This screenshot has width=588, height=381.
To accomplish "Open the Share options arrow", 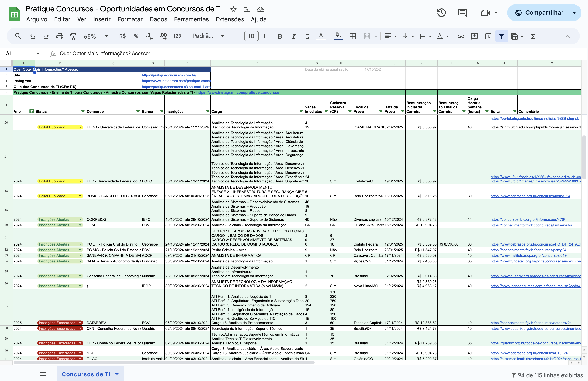I will point(574,12).
